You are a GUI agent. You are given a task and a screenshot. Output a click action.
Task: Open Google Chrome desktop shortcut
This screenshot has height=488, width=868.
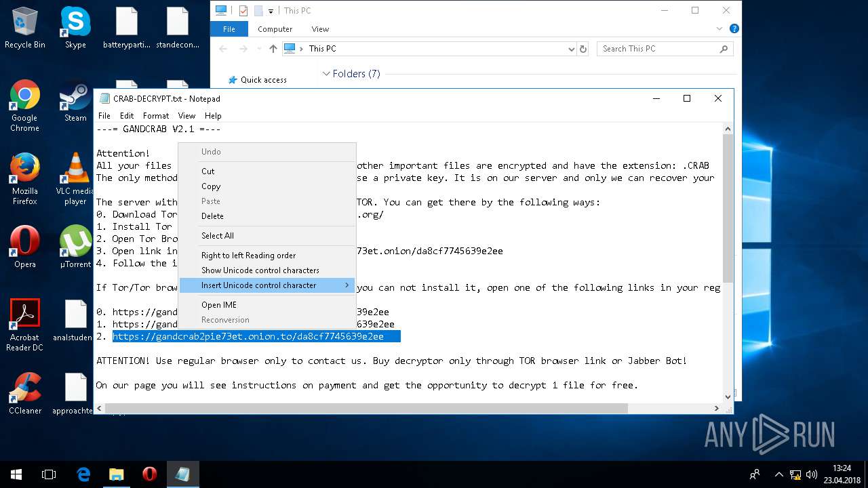click(x=25, y=106)
